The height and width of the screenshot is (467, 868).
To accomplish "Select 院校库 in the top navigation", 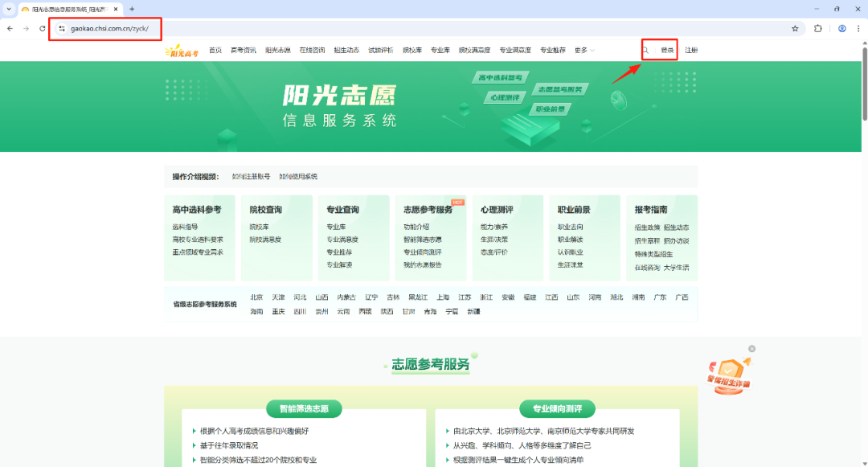I will click(411, 50).
